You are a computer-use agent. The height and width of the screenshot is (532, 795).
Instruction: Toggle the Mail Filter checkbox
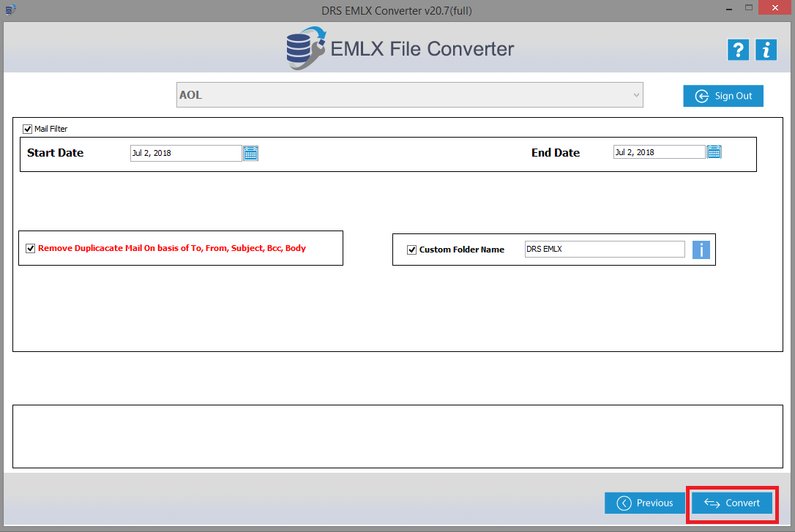[x=27, y=130]
